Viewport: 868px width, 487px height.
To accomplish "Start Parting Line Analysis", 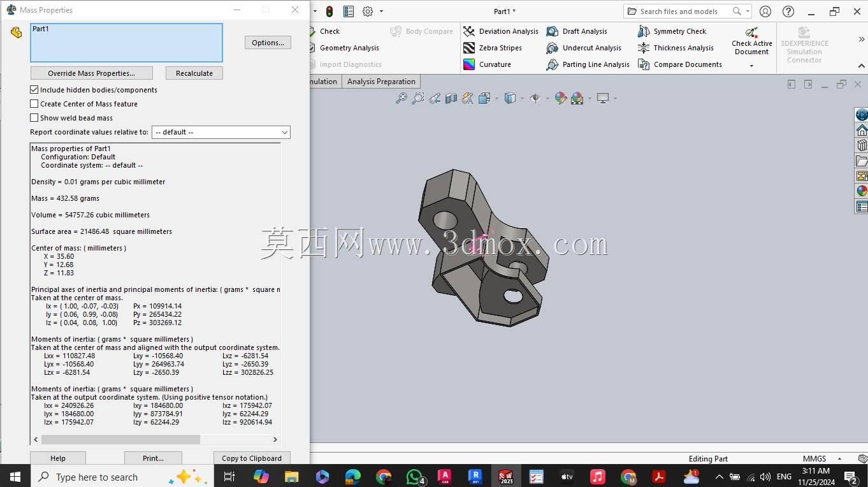I will pos(588,64).
